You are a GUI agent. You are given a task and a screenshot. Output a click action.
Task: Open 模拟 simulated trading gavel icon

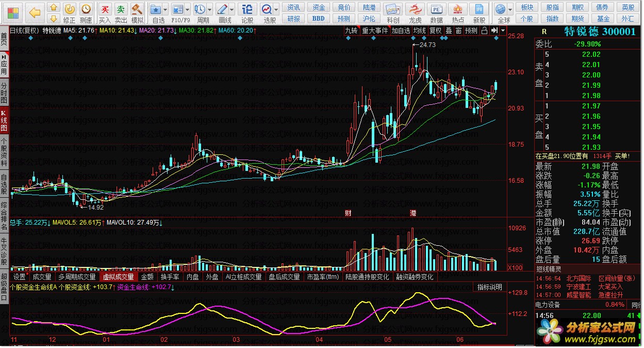137,9
